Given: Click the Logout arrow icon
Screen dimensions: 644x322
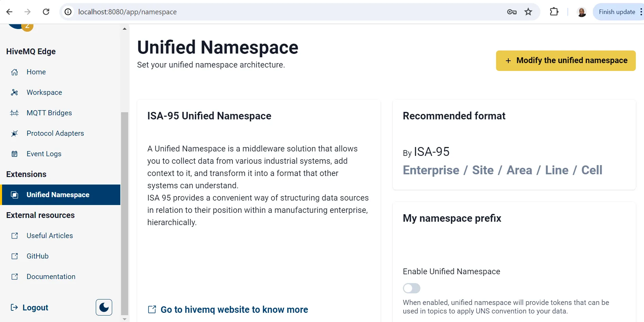Looking at the screenshot, I should pos(14,307).
